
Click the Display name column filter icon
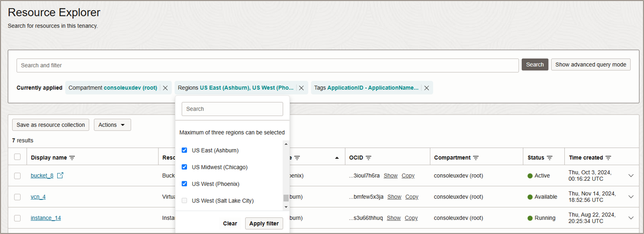click(x=72, y=158)
